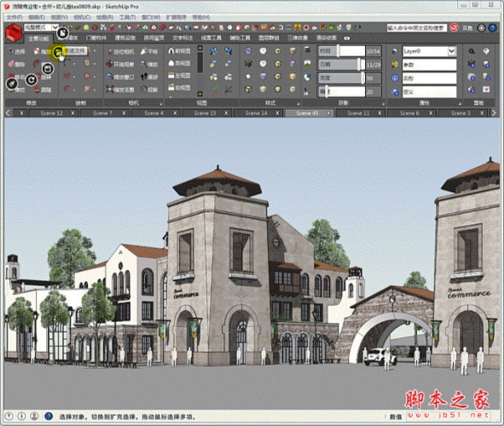Viewport: 504px width, 426px height.
Task: Switch to the 漫游动画 ribbon tab
Action: tap(326, 38)
